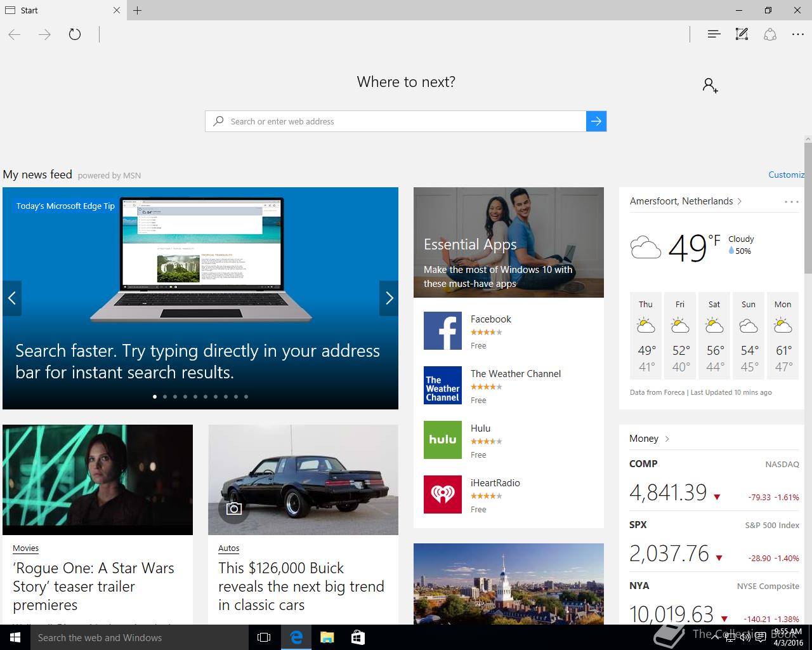Click the Movies category label
Screen dimensions: 812x650
click(x=25, y=548)
